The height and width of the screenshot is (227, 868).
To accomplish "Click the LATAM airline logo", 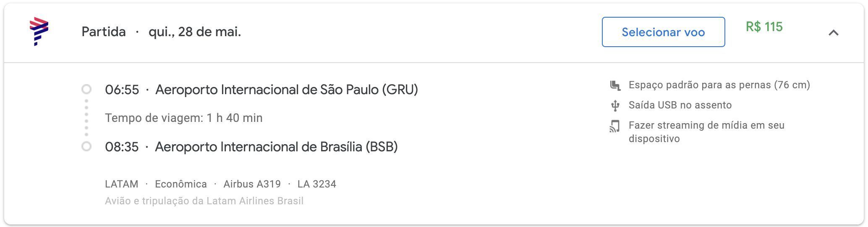I will click(x=39, y=32).
